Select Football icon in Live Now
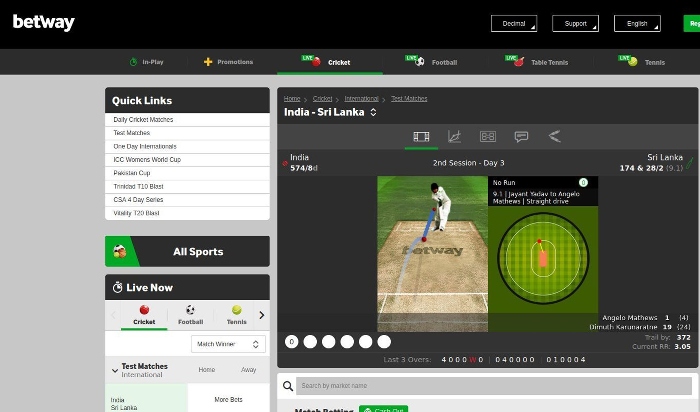Screen dimensions: 700x412 (x=190, y=310)
